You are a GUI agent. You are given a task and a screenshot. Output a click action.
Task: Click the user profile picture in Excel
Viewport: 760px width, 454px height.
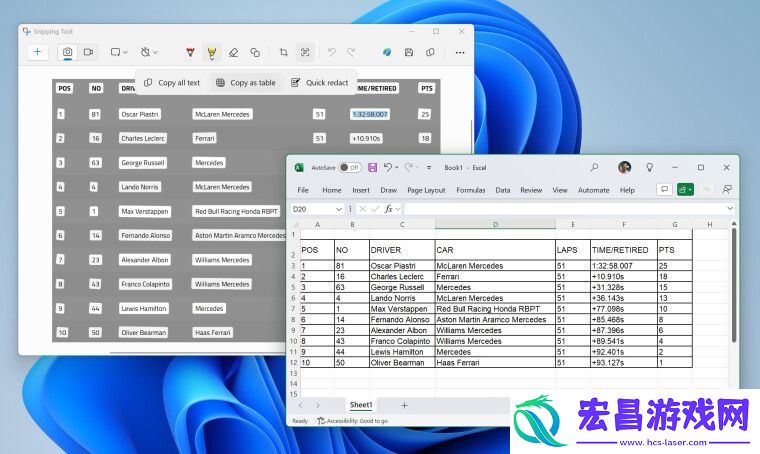click(x=625, y=168)
